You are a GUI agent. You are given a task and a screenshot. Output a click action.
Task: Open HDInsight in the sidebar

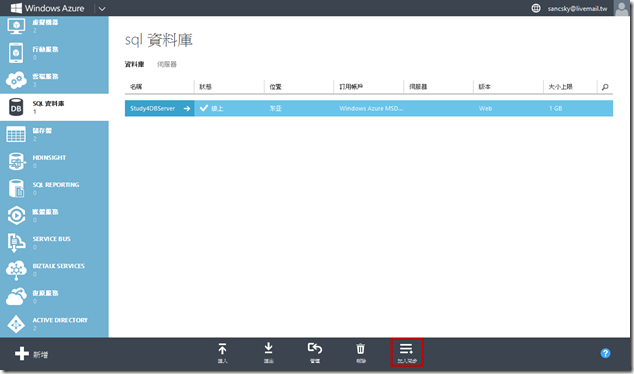pos(54,161)
